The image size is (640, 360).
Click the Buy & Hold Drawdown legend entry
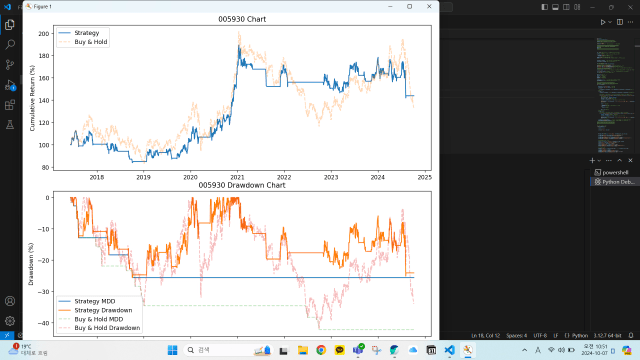[99, 328]
